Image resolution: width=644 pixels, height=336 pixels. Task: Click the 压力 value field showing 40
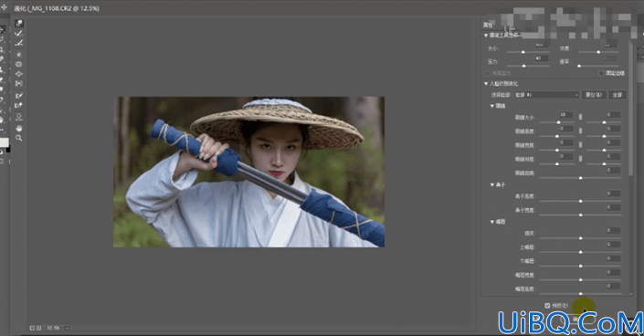tap(542, 58)
